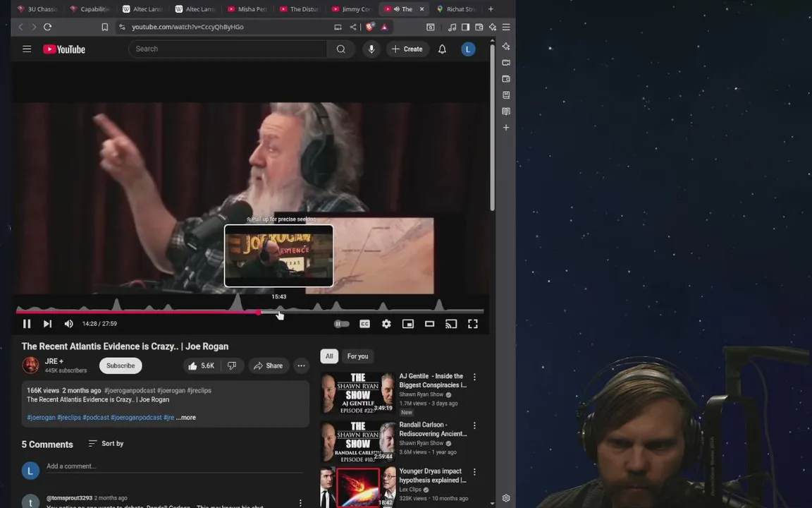The height and width of the screenshot is (508, 812).
Task: Open options menu for AJ Gentile video
Action: [474, 377]
